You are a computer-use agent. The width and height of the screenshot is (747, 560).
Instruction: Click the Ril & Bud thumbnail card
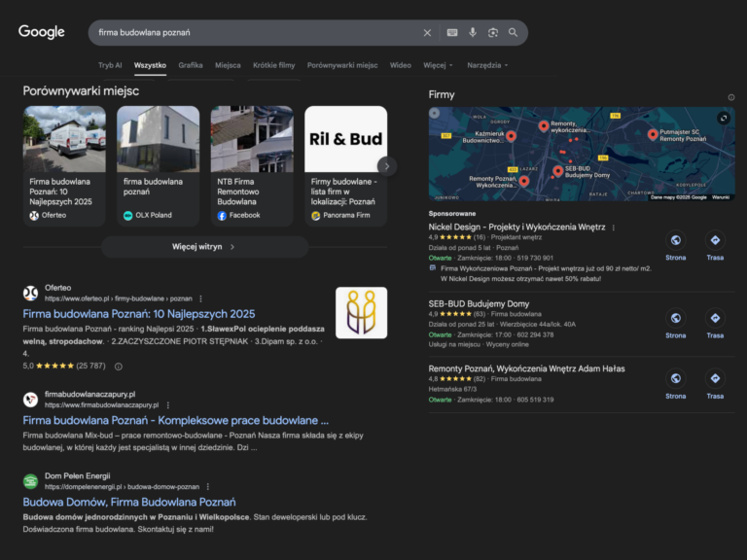(x=345, y=140)
